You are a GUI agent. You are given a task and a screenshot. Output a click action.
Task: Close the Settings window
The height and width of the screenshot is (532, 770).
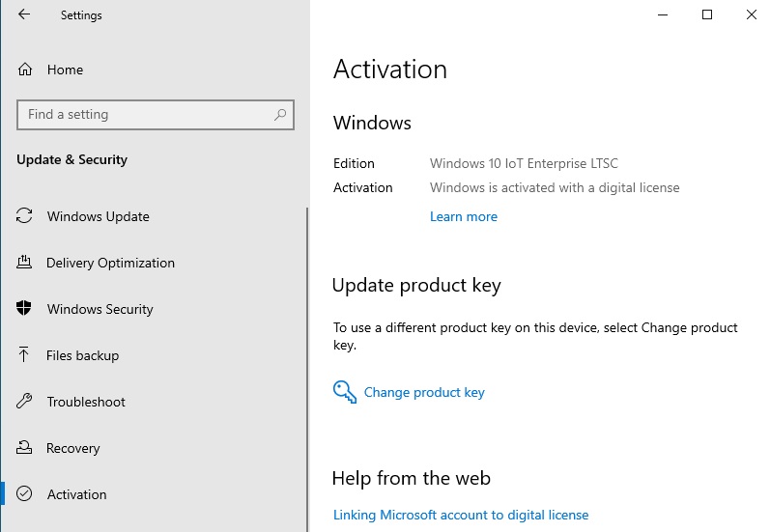point(751,15)
